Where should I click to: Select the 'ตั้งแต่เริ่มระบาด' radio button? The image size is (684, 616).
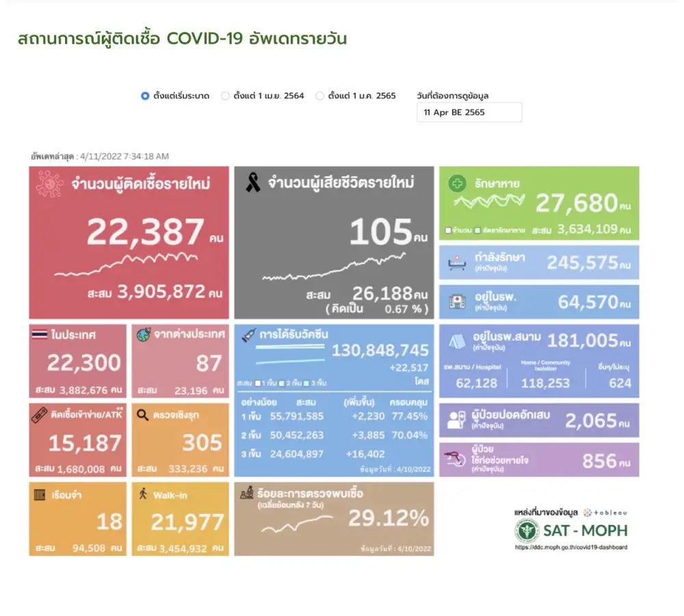point(145,96)
